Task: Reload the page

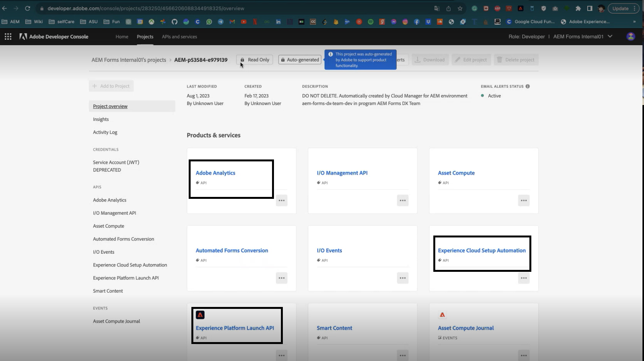Action: click(27, 8)
